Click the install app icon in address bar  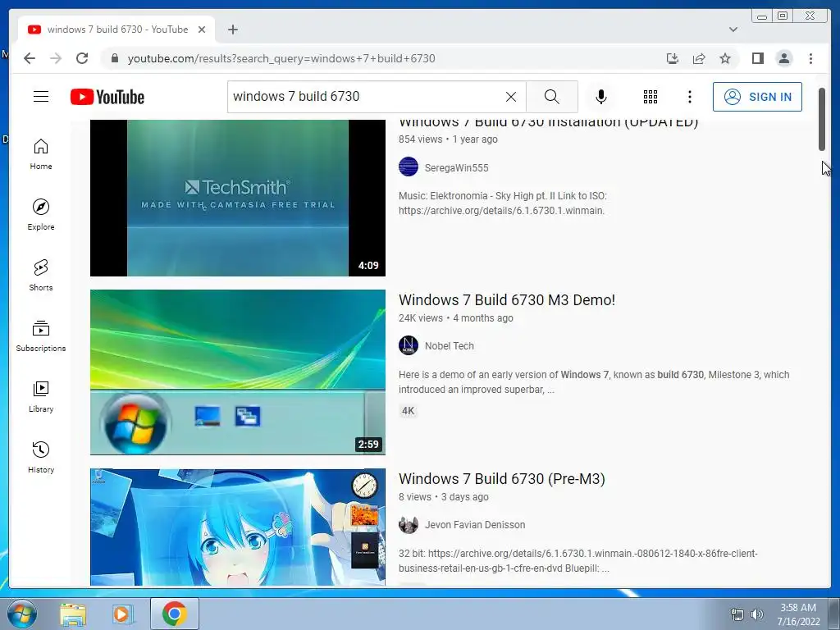[673, 58]
